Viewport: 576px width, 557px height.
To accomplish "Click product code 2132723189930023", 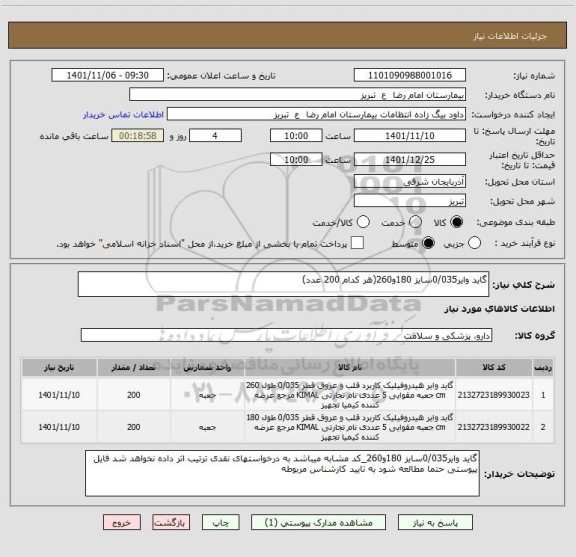I will (493, 395).
